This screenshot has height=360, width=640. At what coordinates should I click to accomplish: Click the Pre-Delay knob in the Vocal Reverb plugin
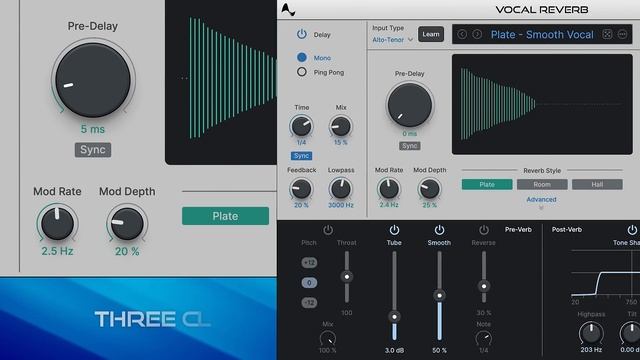(x=409, y=105)
